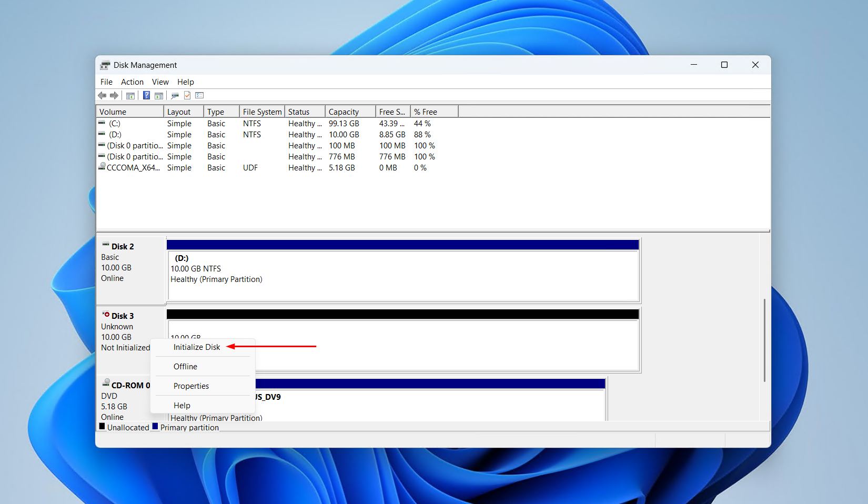Screen dimensions: 868x504
Task: Click NTFS file system cell in C: row
Action: (252, 124)
